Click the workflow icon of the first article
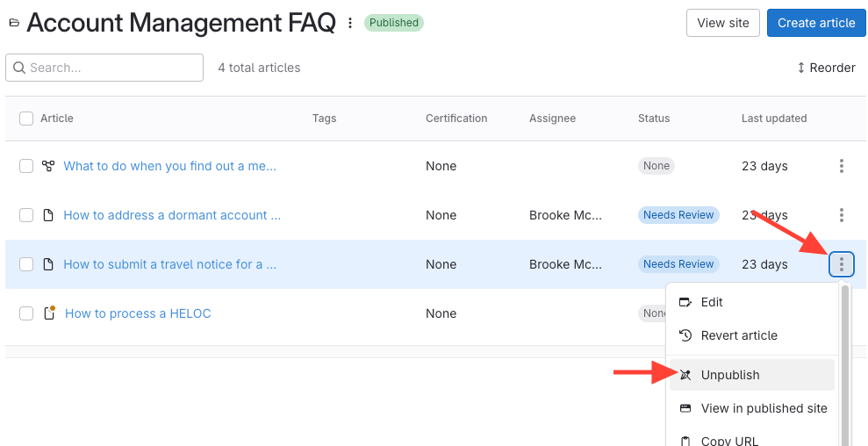This screenshot has width=868, height=446. [48, 166]
